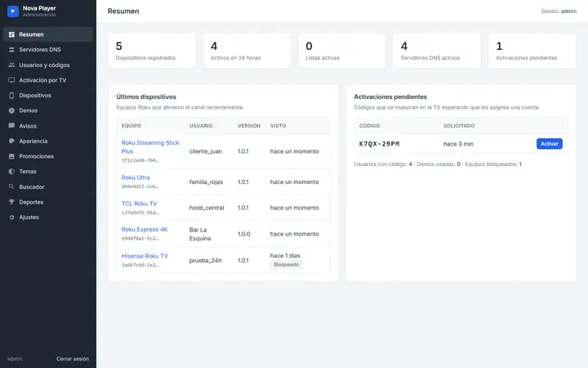Click the Ajustes gear icon
The height and width of the screenshot is (368, 588).
[11, 217]
